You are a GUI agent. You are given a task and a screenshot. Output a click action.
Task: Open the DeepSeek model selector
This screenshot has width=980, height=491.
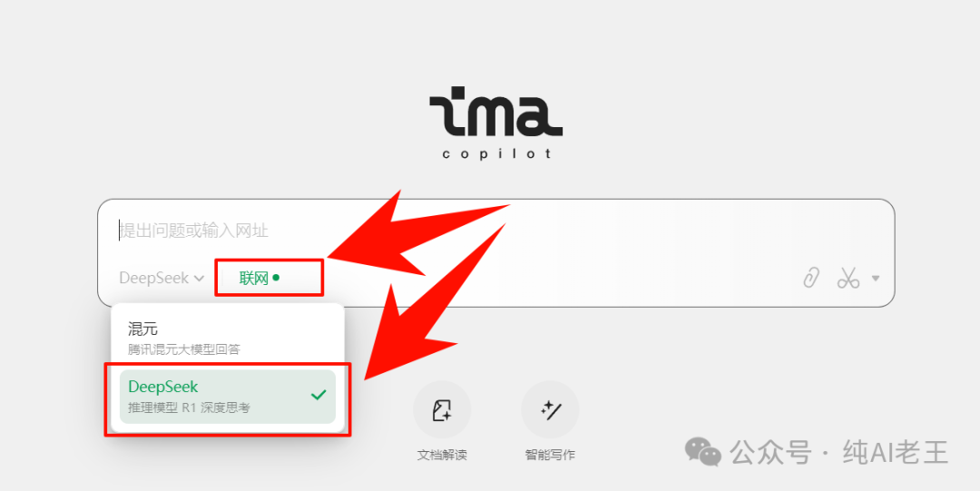pos(162,278)
